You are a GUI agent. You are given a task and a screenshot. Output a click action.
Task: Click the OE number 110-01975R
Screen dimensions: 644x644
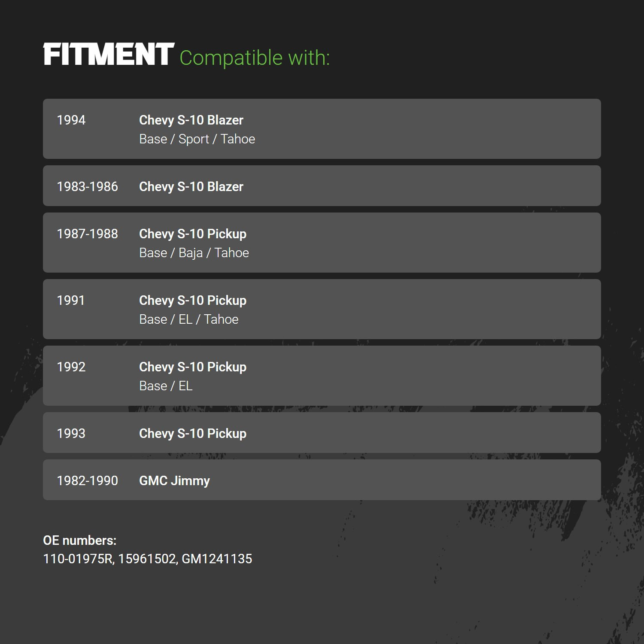pyautogui.click(x=78, y=559)
